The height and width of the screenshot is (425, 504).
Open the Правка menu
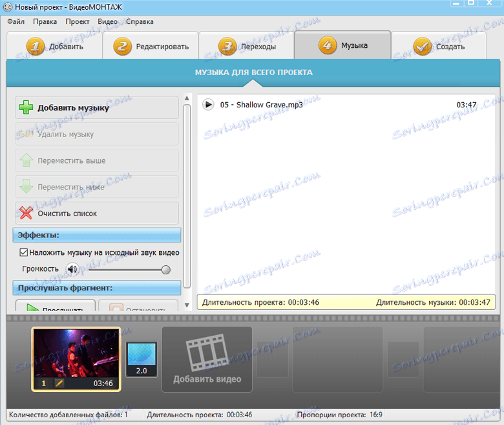(45, 21)
